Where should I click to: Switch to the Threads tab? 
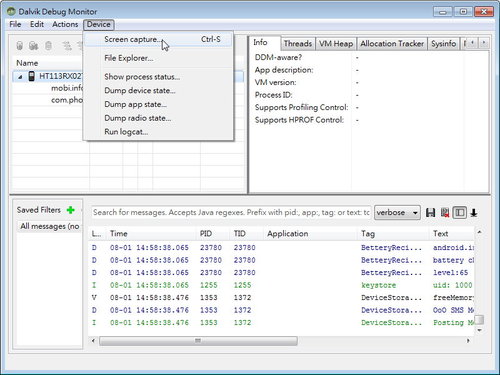coord(298,44)
